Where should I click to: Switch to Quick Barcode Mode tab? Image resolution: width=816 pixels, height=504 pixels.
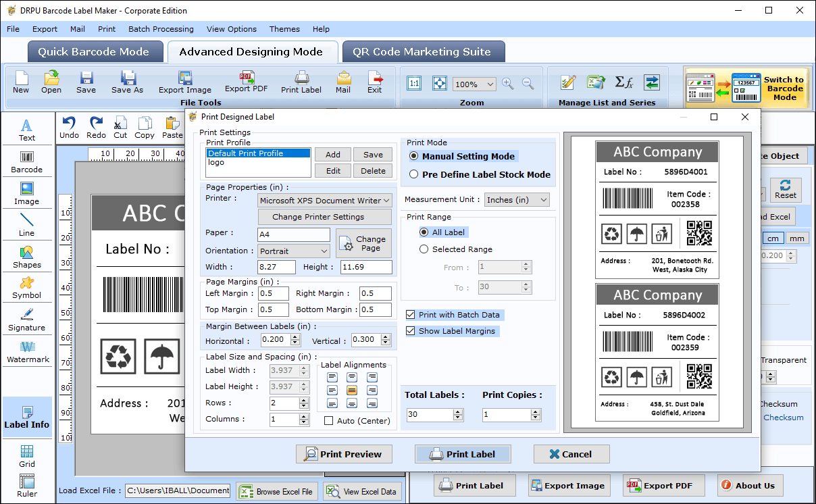pyautogui.click(x=94, y=52)
